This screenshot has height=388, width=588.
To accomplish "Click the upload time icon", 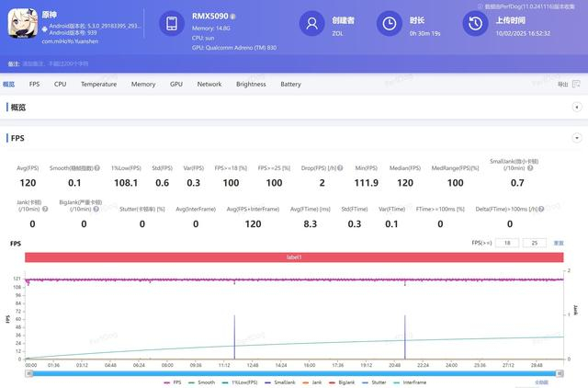I will pyautogui.click(x=475, y=26).
